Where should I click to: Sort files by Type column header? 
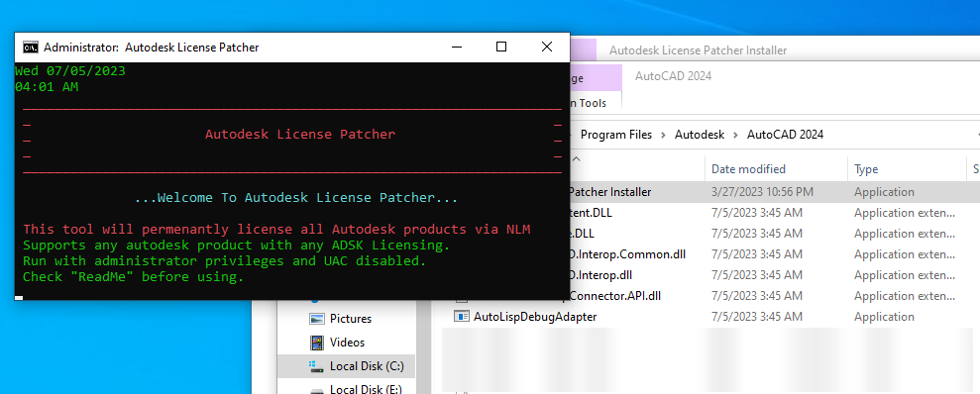point(866,169)
